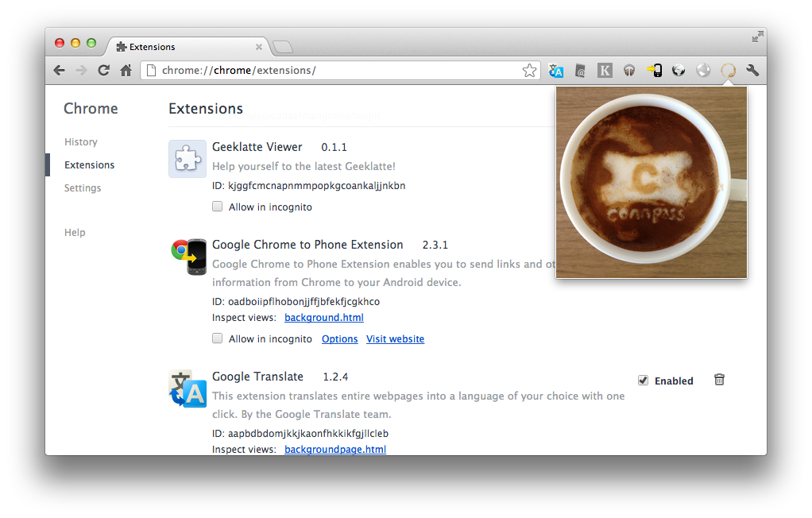Enter fullscreen with the corner arrows
Image resolution: width=812 pixels, height=518 pixels.
click(758, 37)
